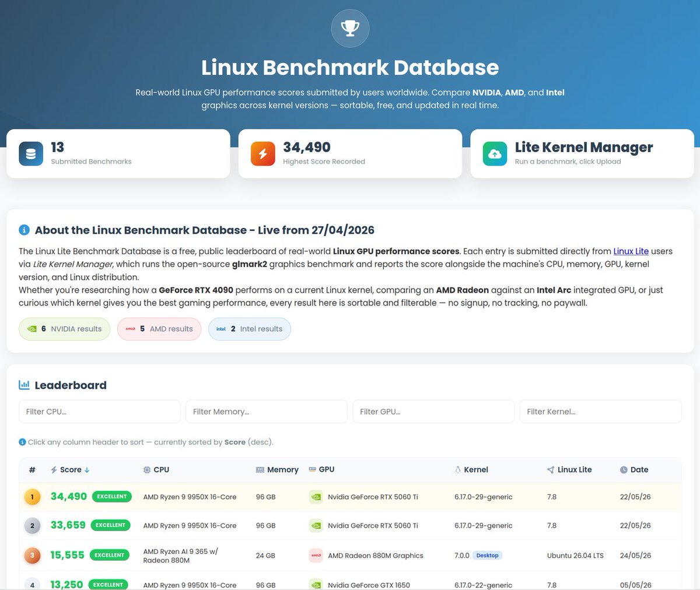Click AMD Radeon 880M Graphics GPU name
The width and height of the screenshot is (700, 590).
click(376, 556)
